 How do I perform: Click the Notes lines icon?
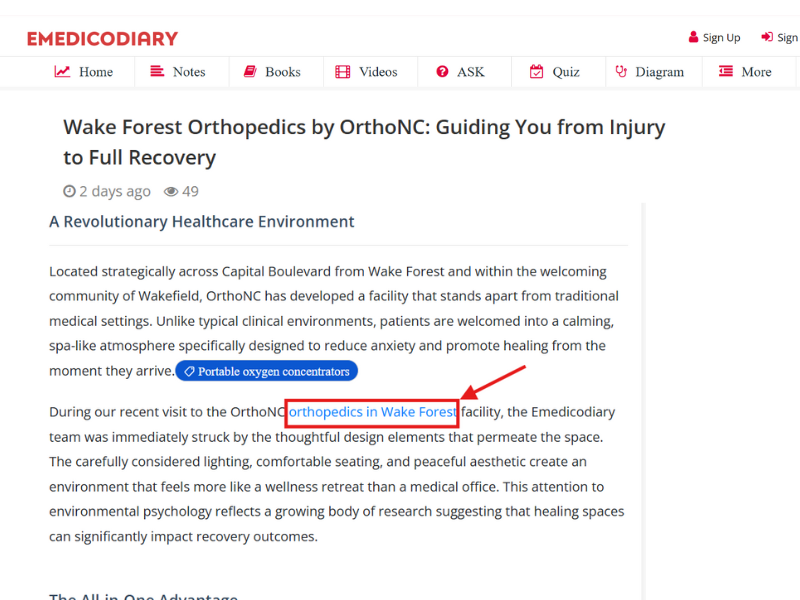tap(157, 71)
